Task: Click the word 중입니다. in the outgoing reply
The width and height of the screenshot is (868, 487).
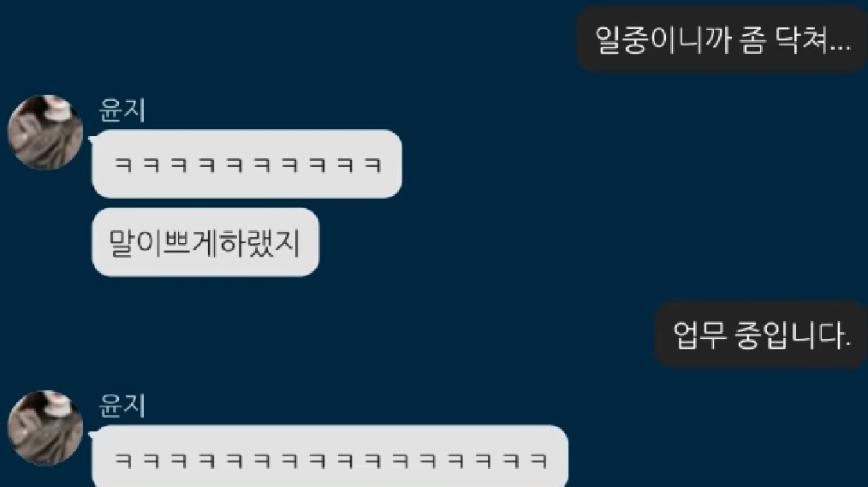Action: coord(793,336)
